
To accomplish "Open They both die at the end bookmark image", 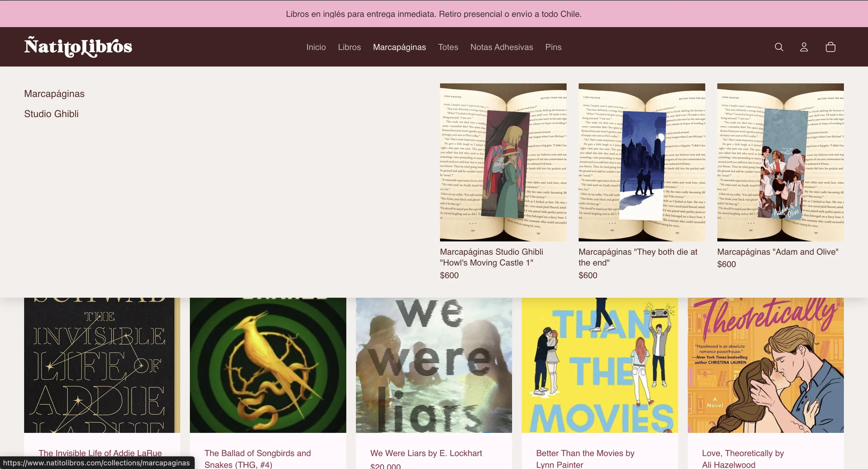I will click(642, 162).
